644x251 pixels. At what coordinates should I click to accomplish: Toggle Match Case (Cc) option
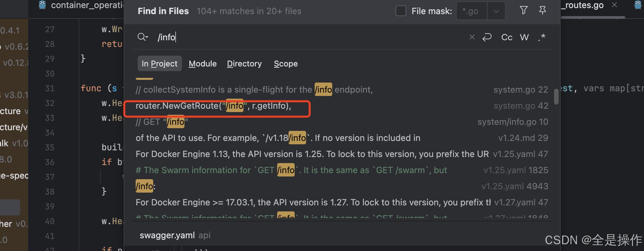coord(507,37)
